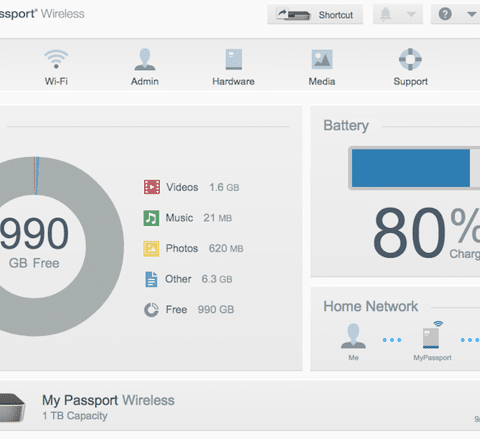Click the '620 MB' photos value
This screenshot has height=439, width=480.
point(226,248)
